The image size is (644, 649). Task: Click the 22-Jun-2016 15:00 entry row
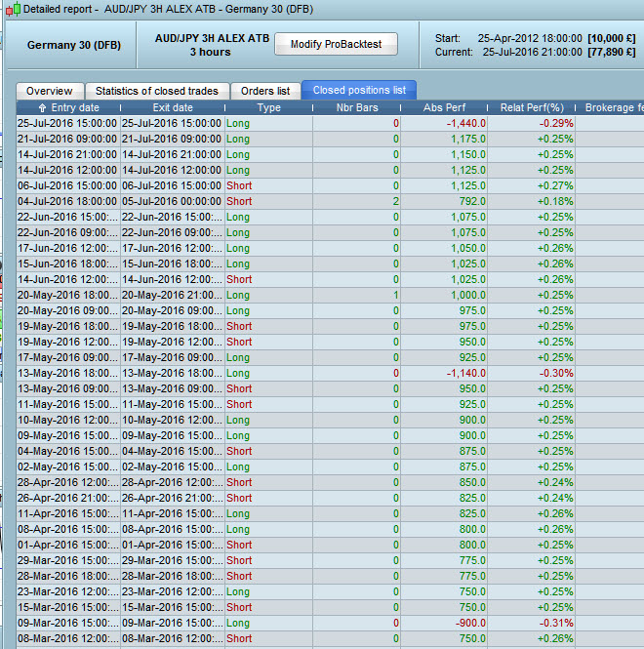point(330,217)
